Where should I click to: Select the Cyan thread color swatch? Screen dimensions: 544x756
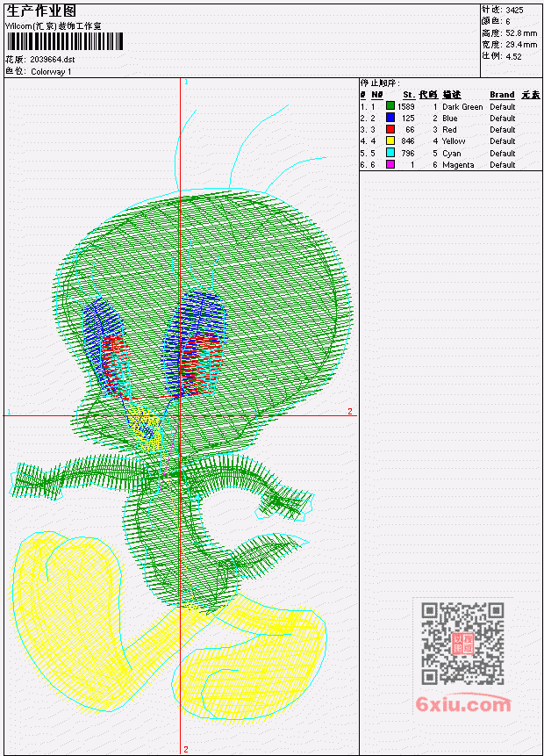[390, 153]
